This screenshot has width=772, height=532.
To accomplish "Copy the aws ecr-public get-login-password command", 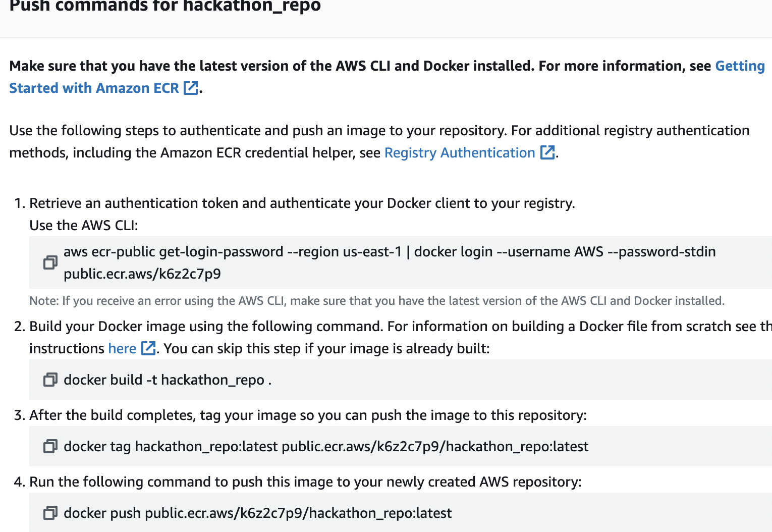I will pos(50,262).
